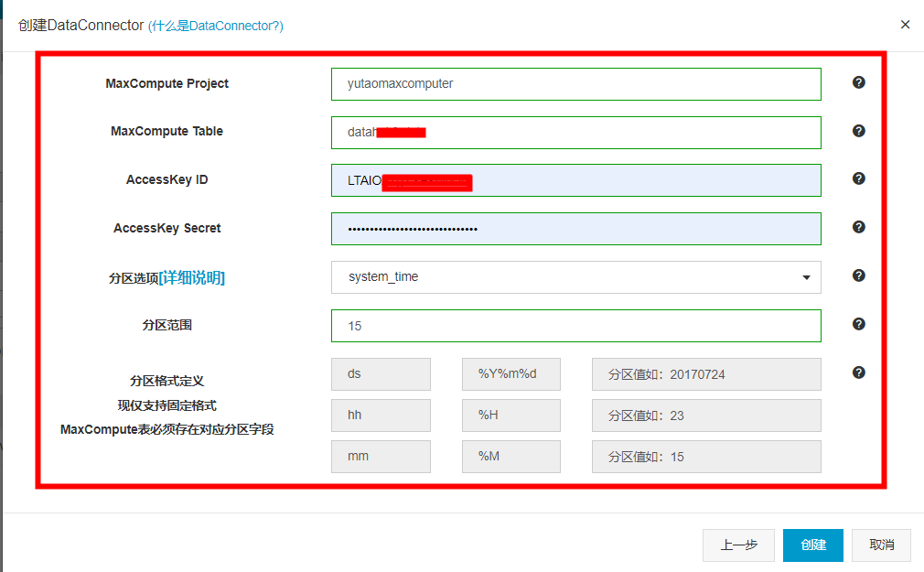
Task: Close the 创建DataConnector dialog
Action: pyautogui.click(x=905, y=24)
